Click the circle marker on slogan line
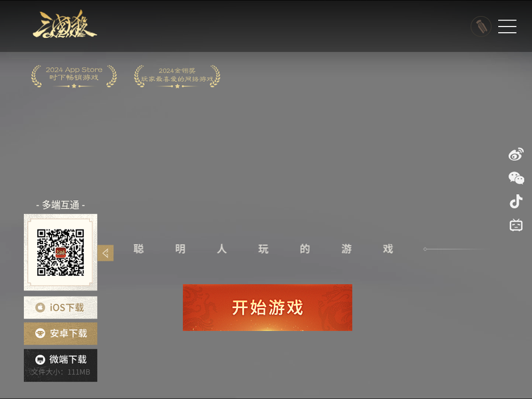Screen dimensions: 532x399 coord(425,249)
